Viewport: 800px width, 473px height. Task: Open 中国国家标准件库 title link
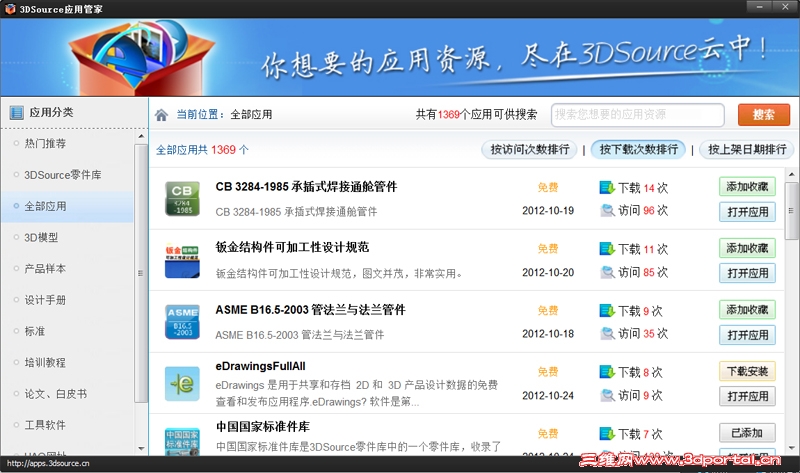(263, 427)
